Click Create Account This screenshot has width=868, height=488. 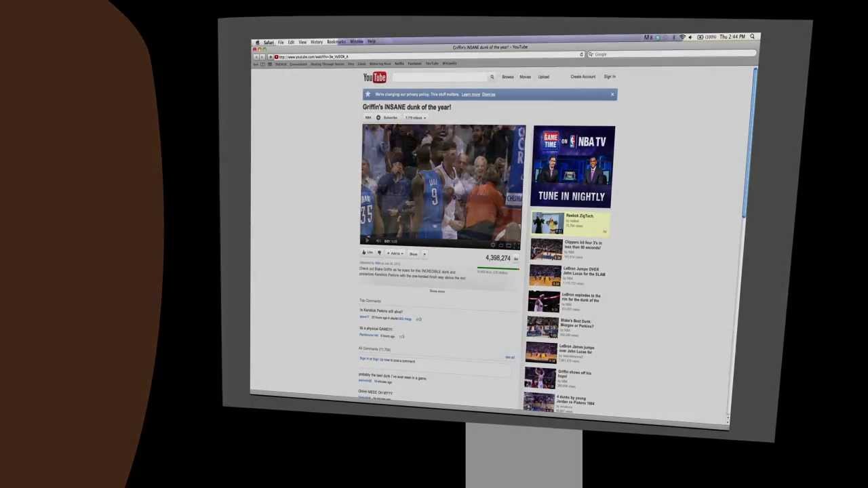click(x=583, y=77)
